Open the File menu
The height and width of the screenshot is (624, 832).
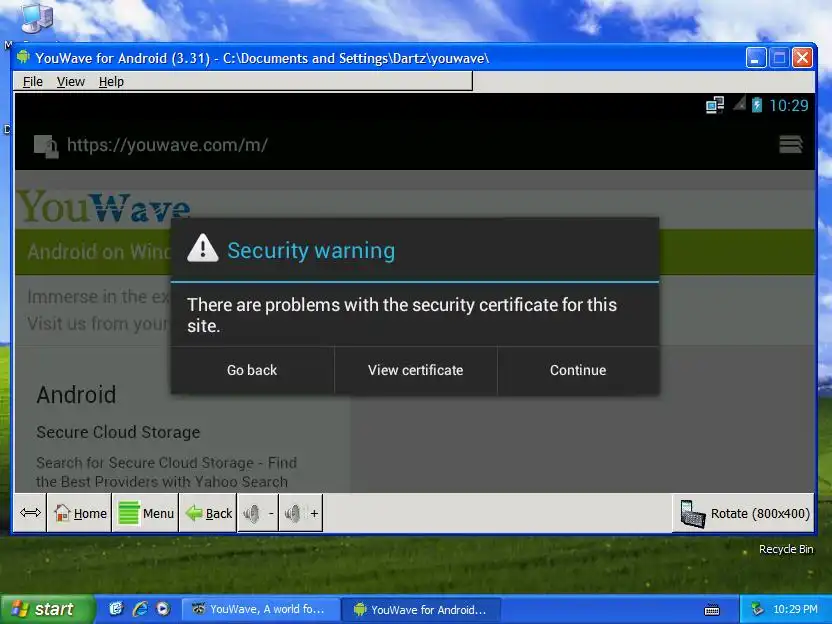[32, 82]
